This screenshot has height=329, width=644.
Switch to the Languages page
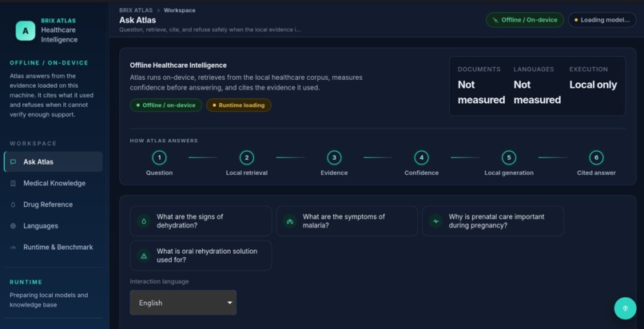click(x=53, y=226)
